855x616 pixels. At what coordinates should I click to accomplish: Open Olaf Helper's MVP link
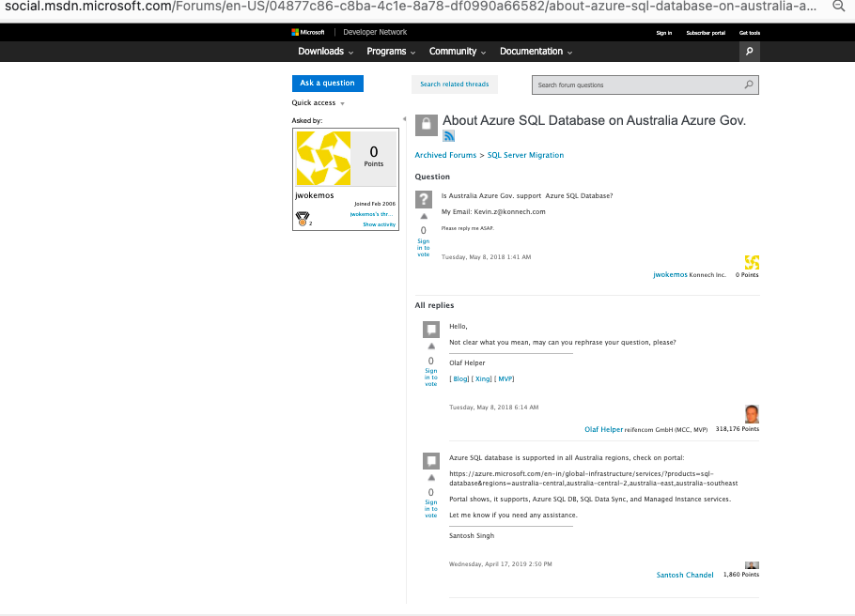505,378
